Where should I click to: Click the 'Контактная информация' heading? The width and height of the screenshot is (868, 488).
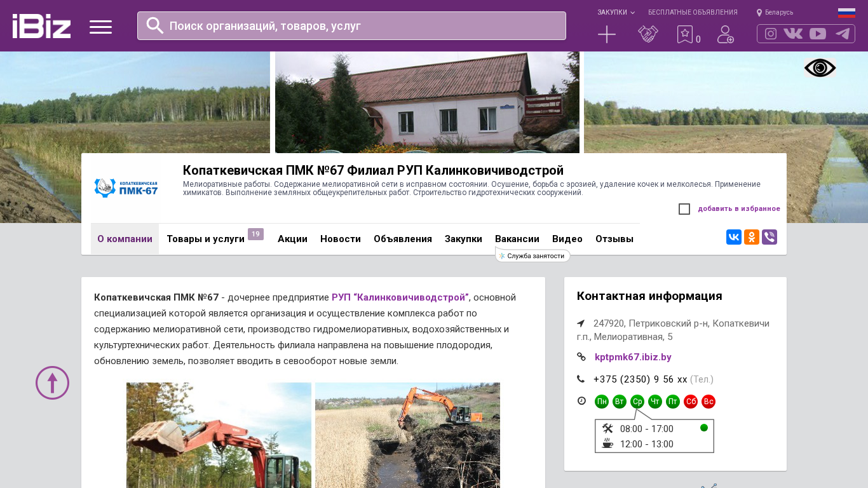[x=649, y=296]
